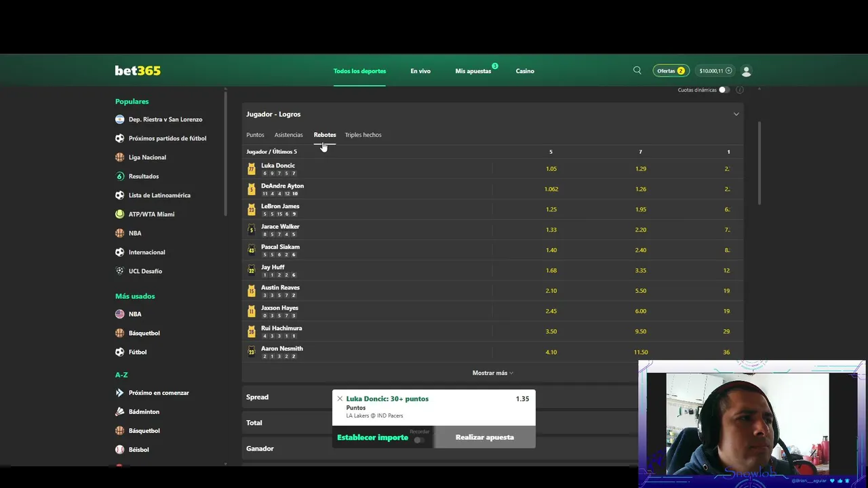Open NBA link under Populares
Image resolution: width=868 pixels, height=488 pixels.
pos(135,233)
